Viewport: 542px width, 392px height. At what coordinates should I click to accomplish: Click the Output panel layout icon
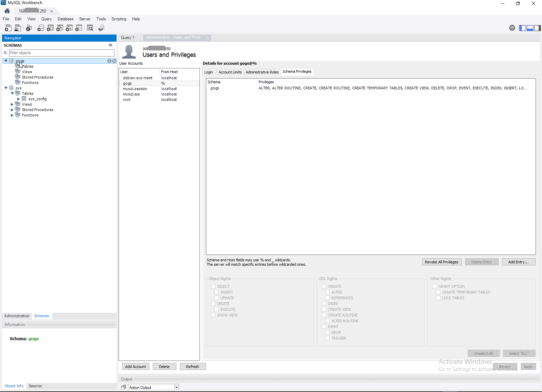(124, 387)
